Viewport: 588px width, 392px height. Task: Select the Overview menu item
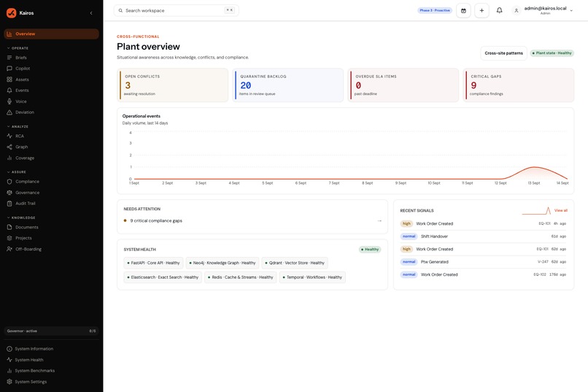pos(51,34)
